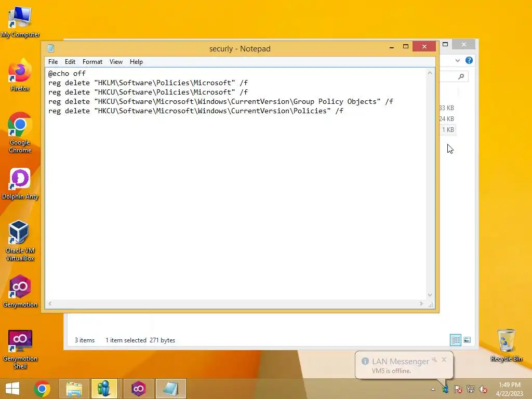Click '3 items' in Explorer status bar
This screenshot has width=532, height=399.
(85, 340)
